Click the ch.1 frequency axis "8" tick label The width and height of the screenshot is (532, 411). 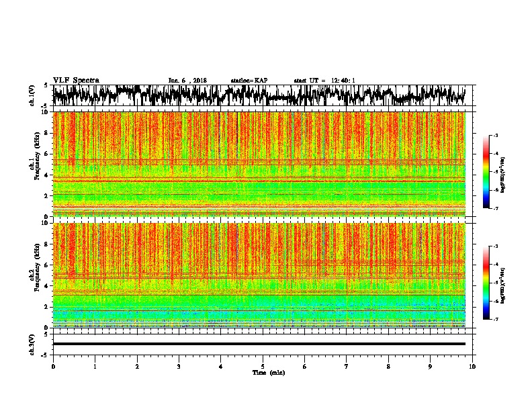click(46, 133)
